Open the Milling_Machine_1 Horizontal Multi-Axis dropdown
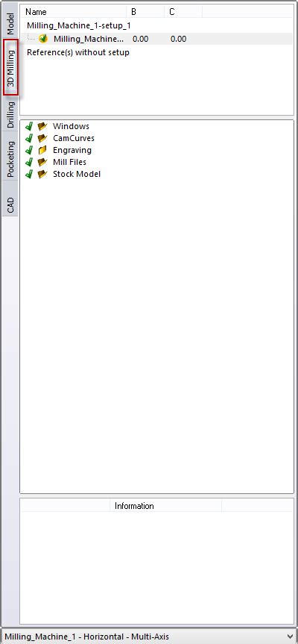The height and width of the screenshot is (644, 298). (149, 637)
